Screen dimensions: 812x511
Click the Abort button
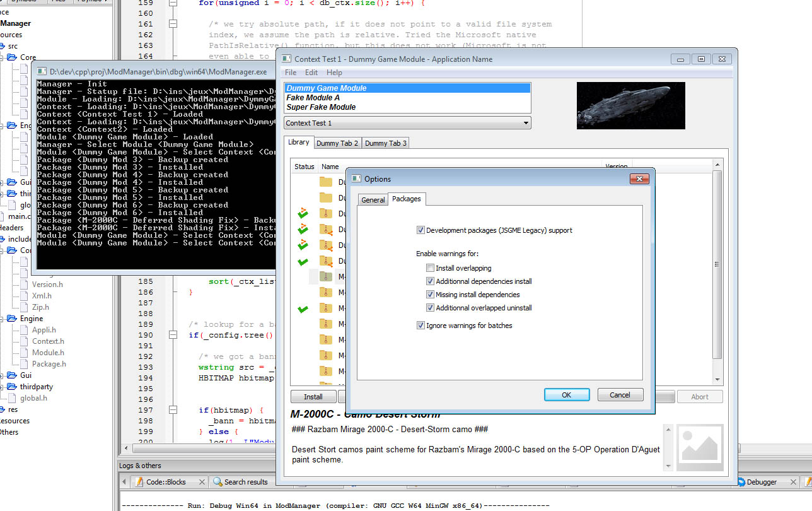tap(700, 397)
